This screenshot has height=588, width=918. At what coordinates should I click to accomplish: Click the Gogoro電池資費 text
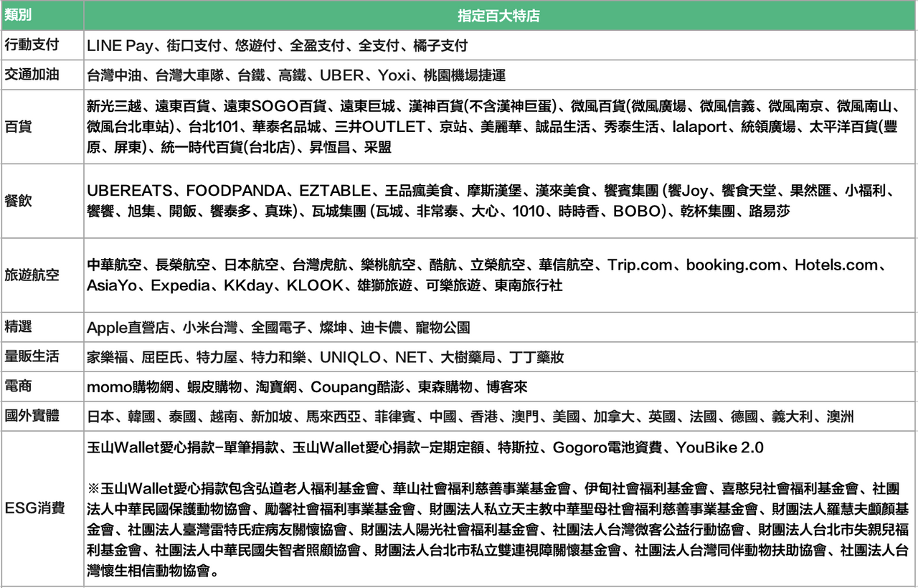(607, 448)
